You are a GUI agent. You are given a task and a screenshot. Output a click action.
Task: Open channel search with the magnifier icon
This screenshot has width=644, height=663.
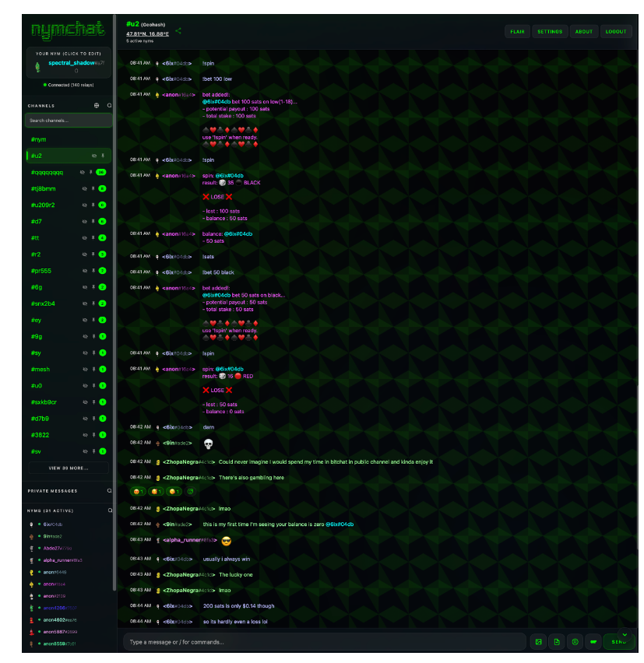coord(111,105)
